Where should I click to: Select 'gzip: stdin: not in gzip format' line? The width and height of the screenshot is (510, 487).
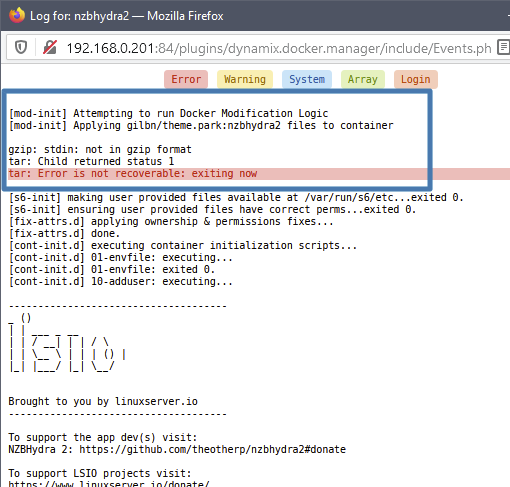(100, 149)
